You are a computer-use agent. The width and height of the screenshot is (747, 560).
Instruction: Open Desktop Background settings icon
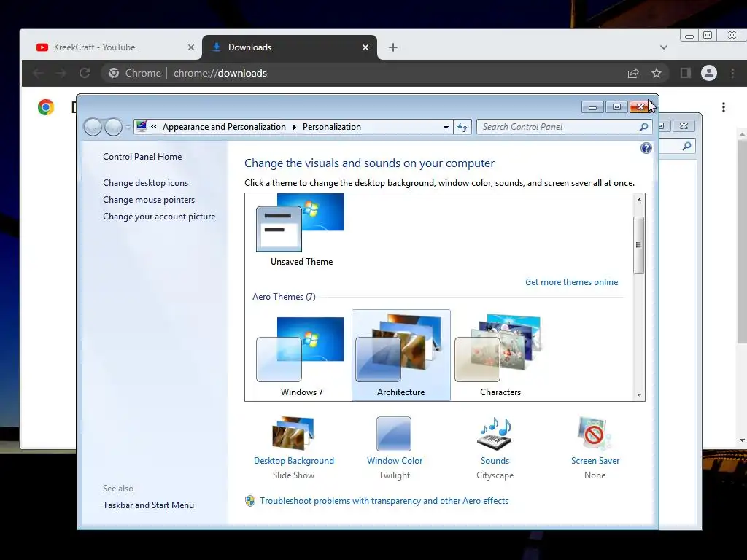click(293, 433)
